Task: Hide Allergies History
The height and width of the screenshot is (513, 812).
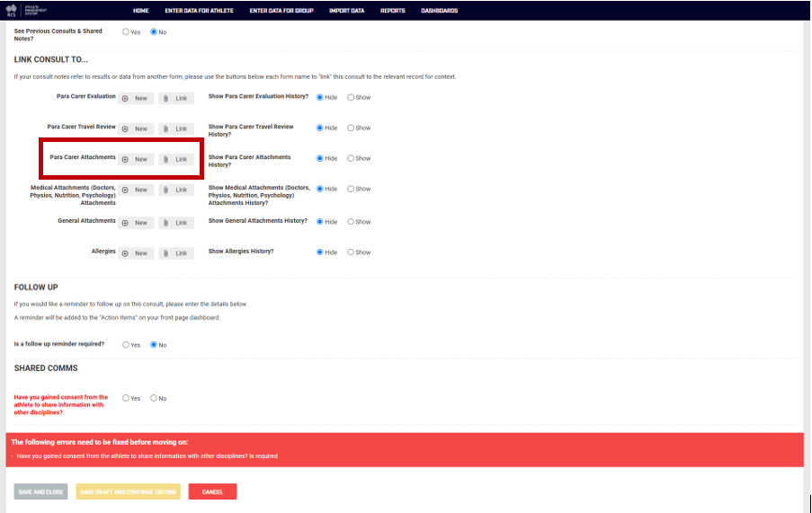Action: [319, 252]
